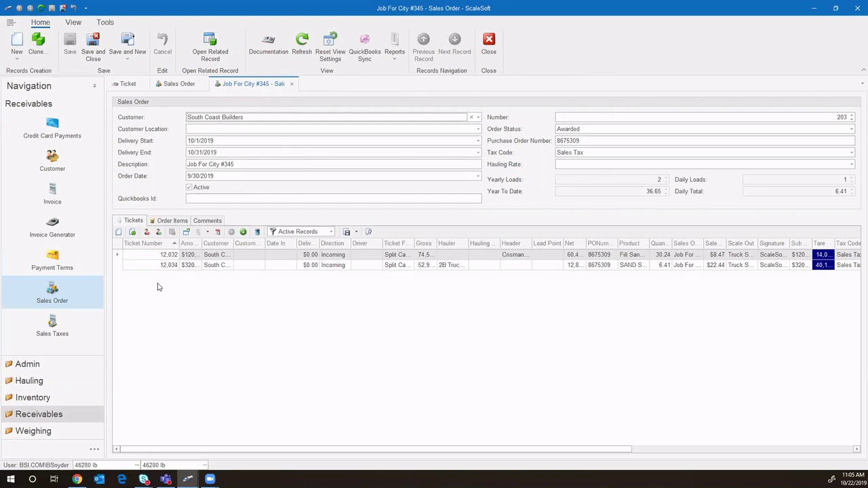Click the export save icon in grid toolbar

tap(347, 232)
